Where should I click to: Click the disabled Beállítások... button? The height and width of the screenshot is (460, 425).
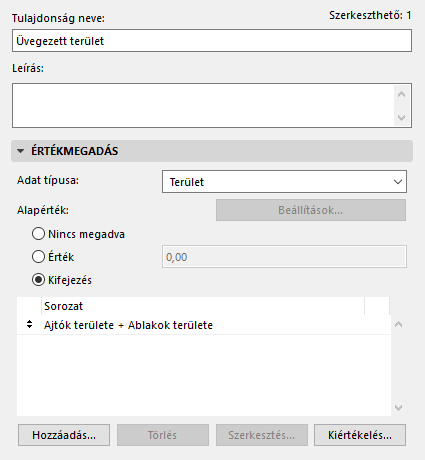(311, 210)
